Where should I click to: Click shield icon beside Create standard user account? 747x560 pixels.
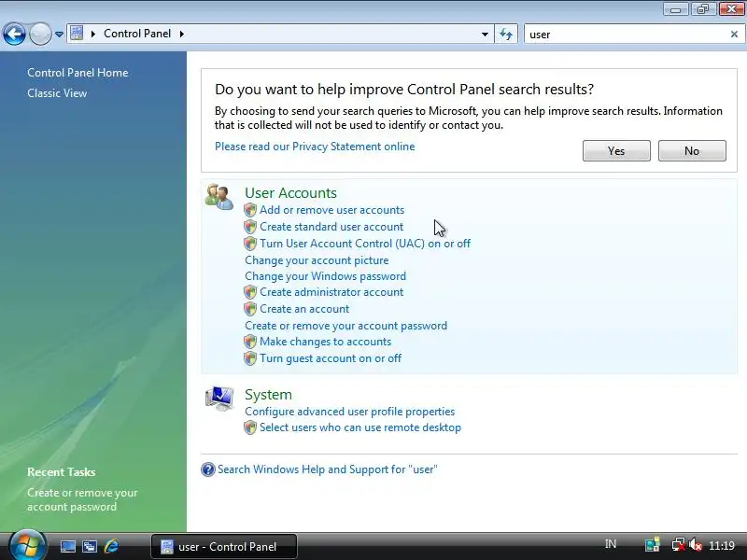250,227
